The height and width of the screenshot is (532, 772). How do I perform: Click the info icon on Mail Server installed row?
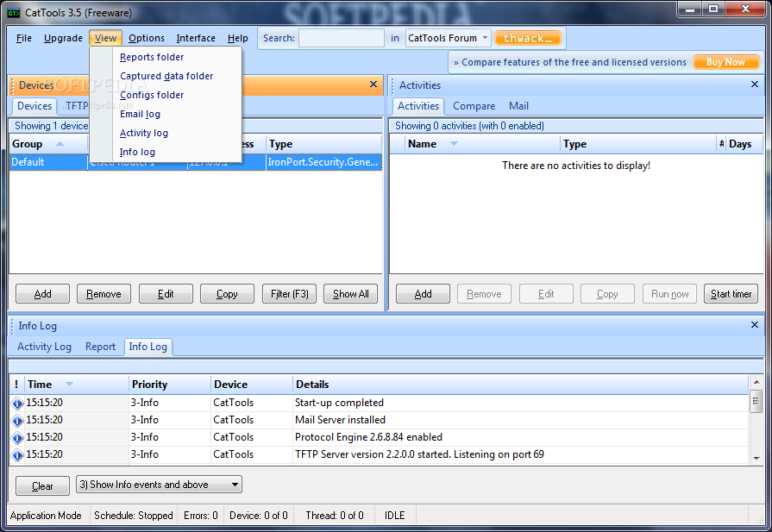17,421
